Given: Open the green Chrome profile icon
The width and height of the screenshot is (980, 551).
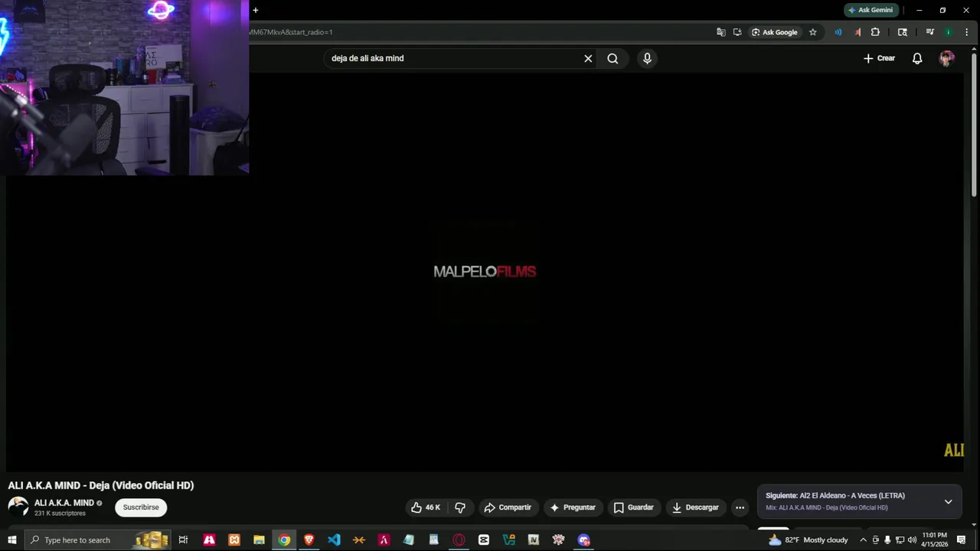Looking at the screenshot, I should pyautogui.click(x=948, y=32).
